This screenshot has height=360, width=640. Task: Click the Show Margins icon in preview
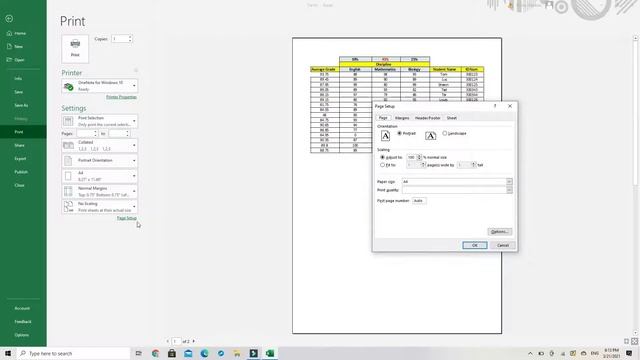pos(627,341)
